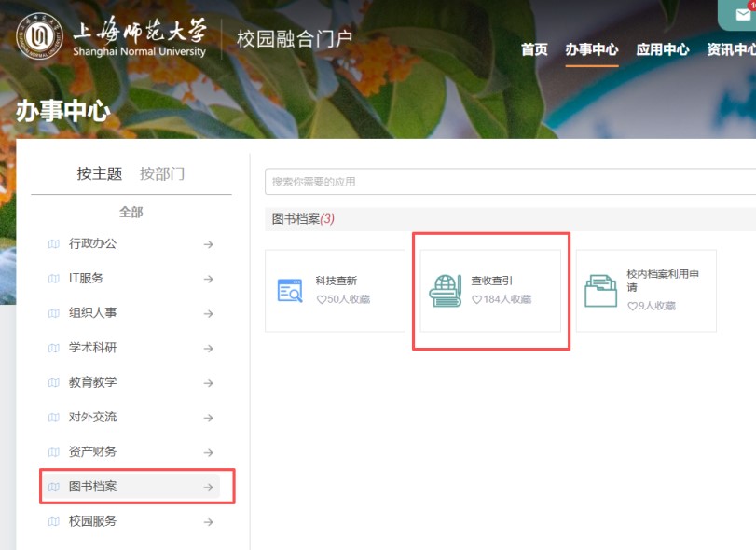
Task: Open the mail envelope icon
Action: coord(742,13)
